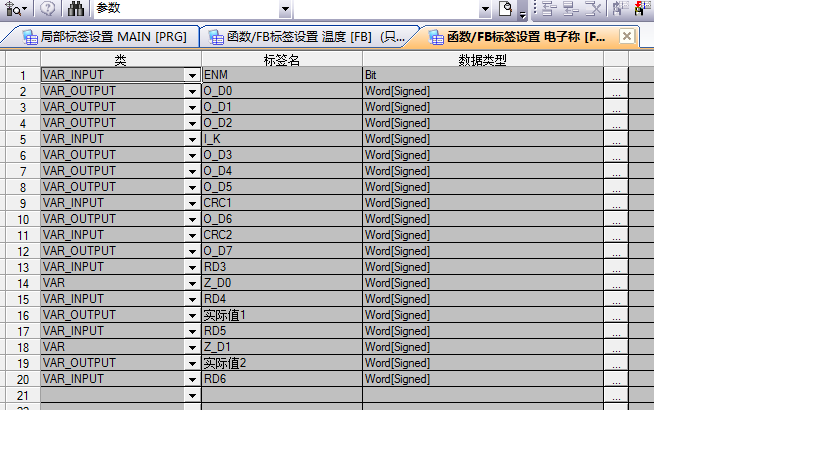Switch to 函数/FB标签设置 温度 [FB] tab
This screenshot has height=460, width=819.
tap(312, 37)
